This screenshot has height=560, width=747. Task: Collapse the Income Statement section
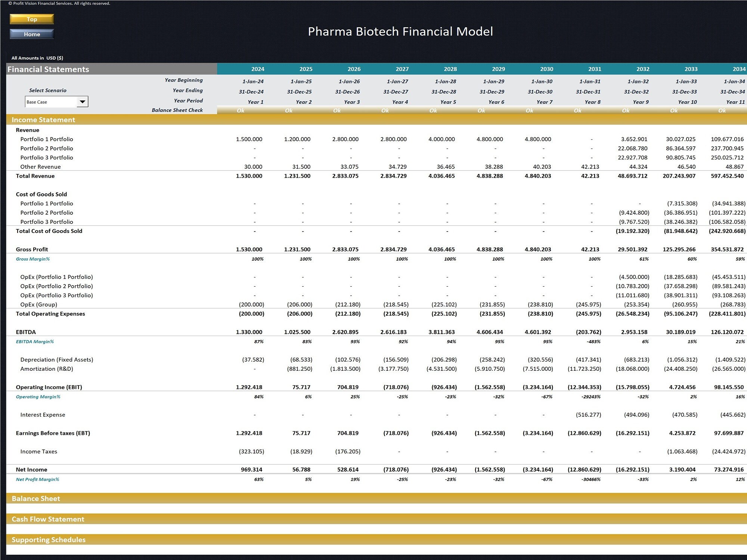point(43,120)
